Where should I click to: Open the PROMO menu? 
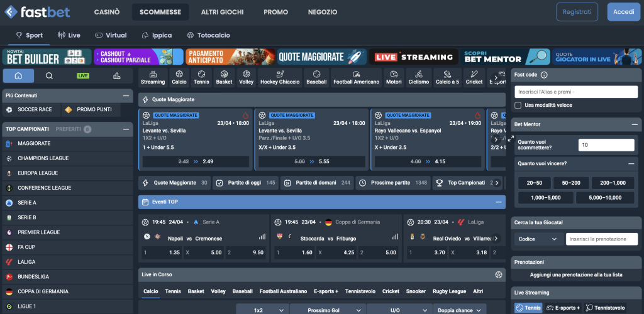tap(275, 12)
